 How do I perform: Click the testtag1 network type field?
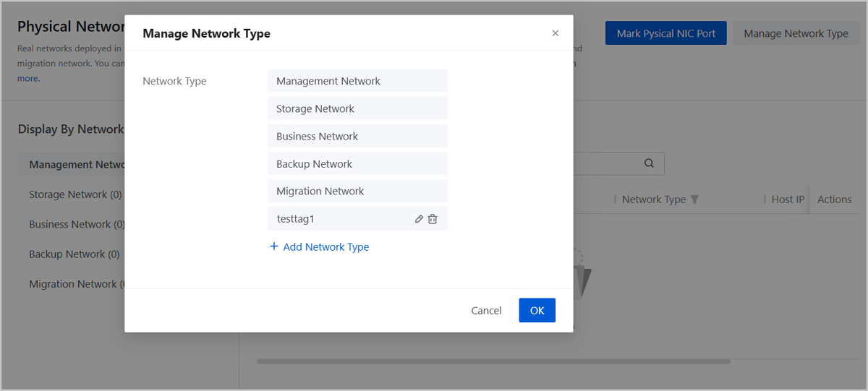(x=340, y=219)
